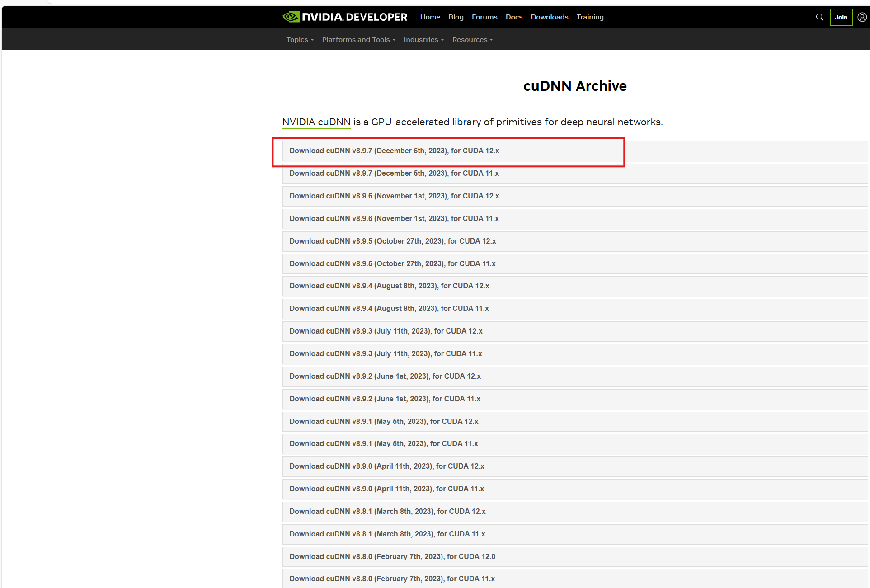
Task: Select the cuDNN Archive page heading
Action: [x=575, y=86]
